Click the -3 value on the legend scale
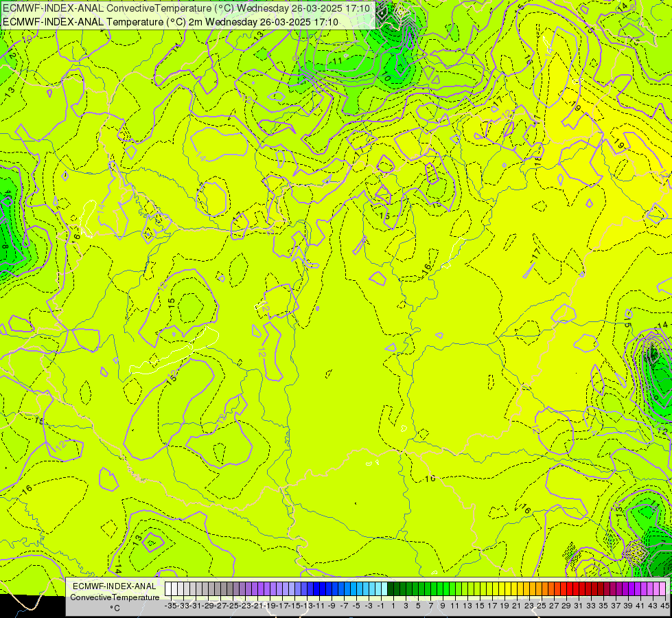672x618 pixels. pos(369,606)
